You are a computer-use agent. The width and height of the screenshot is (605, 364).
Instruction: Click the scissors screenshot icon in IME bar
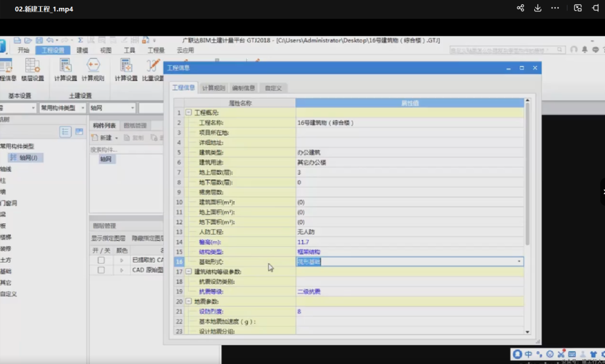click(x=561, y=353)
